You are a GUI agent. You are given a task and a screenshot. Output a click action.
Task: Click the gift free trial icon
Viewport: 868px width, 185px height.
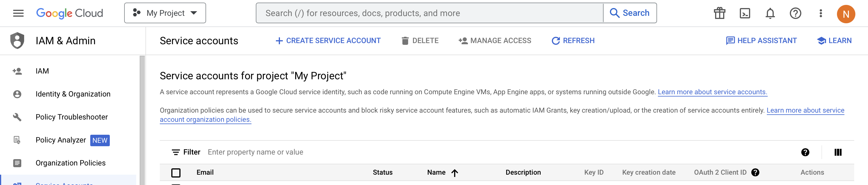719,13
